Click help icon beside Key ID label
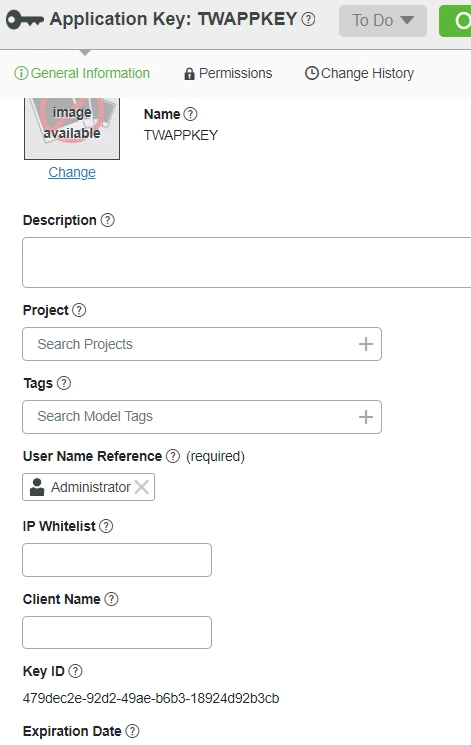This screenshot has height=745, width=471. [76, 671]
